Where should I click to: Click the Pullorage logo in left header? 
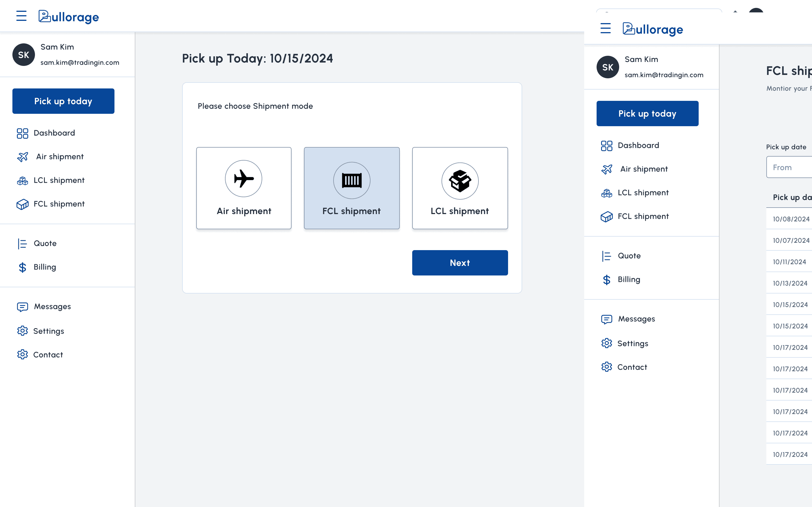point(69,17)
